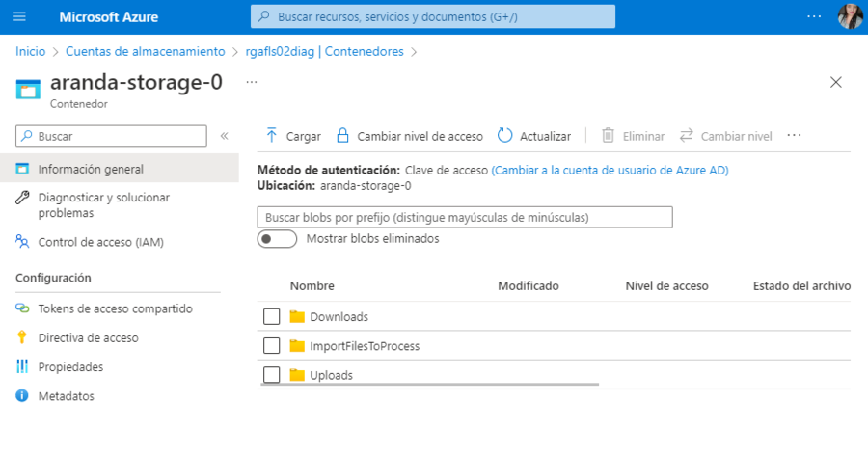Image resolution: width=868 pixels, height=456 pixels.
Task: Click the Metadatos info icon
Action: [22, 395]
